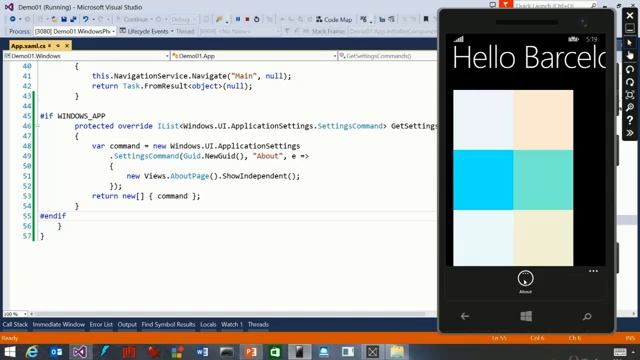The image size is (640, 360).
Task: Open the File Explorer folder on the taskbar
Action: click(397, 352)
